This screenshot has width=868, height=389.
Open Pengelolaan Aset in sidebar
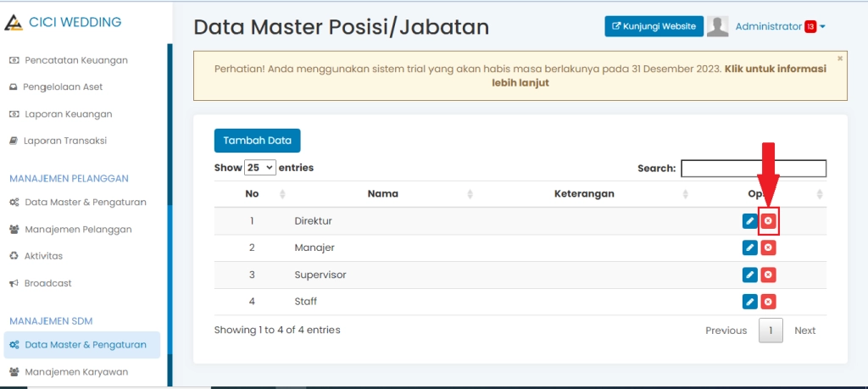tap(56, 87)
